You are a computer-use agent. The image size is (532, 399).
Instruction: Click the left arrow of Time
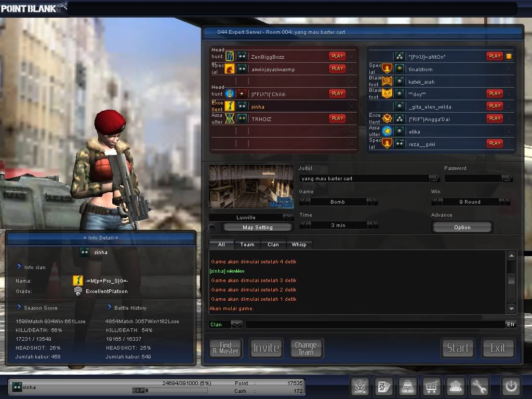pos(304,225)
